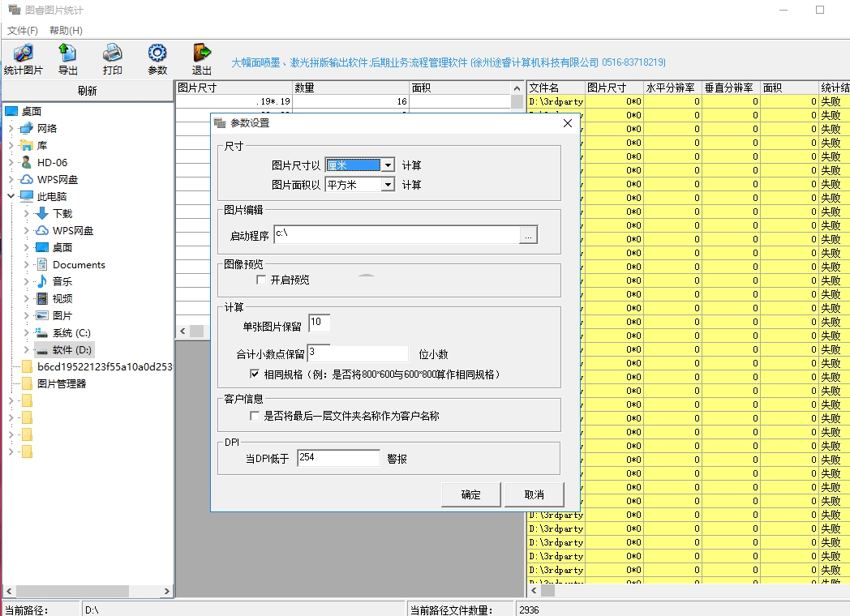Screen dimensions: 850x616
Task: Click the 确定 button
Action: click(x=470, y=494)
